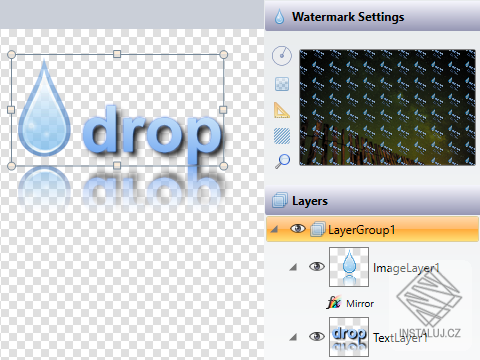Click the magnifying glass zoom icon

coord(282,161)
